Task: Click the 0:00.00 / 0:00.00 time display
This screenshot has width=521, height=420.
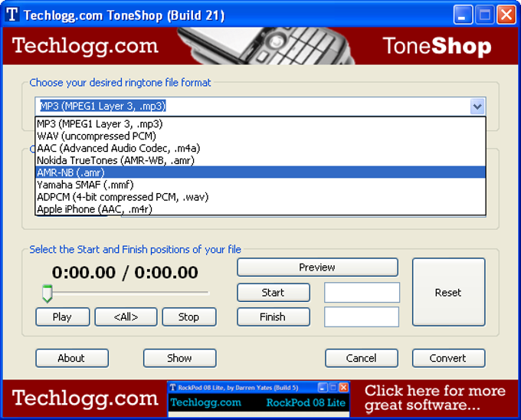Action: pyautogui.click(x=125, y=273)
